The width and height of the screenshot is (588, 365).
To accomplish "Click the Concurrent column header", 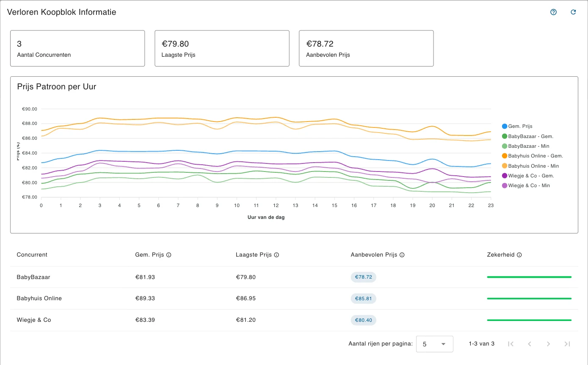I will tap(32, 255).
